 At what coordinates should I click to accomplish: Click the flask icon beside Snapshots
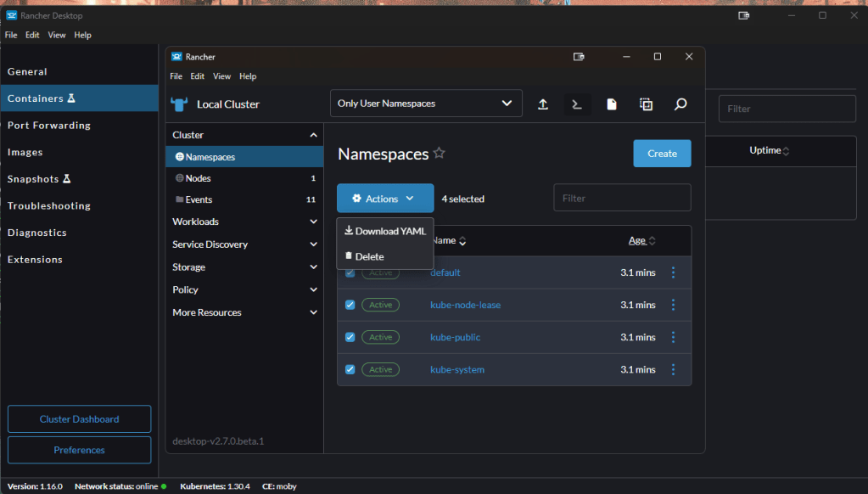(66, 178)
